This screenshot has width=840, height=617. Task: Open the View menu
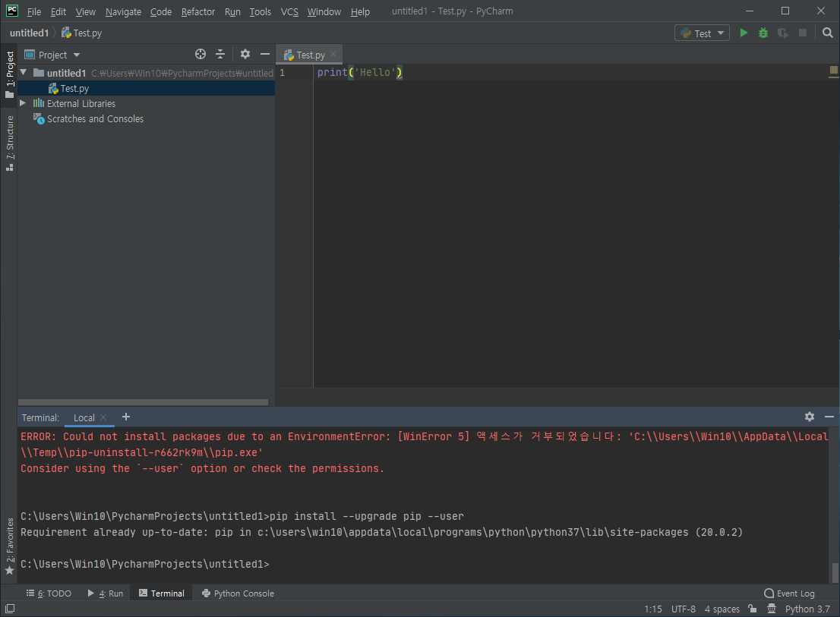click(x=85, y=11)
